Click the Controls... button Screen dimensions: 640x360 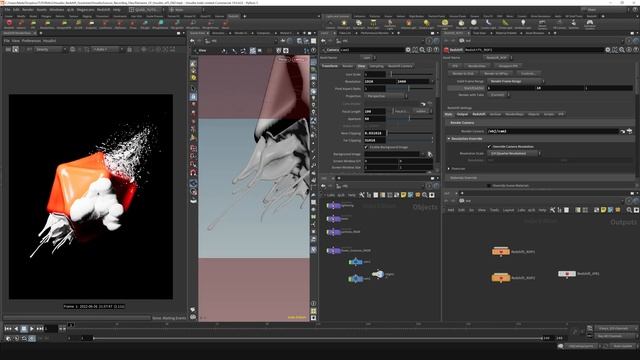529,73
